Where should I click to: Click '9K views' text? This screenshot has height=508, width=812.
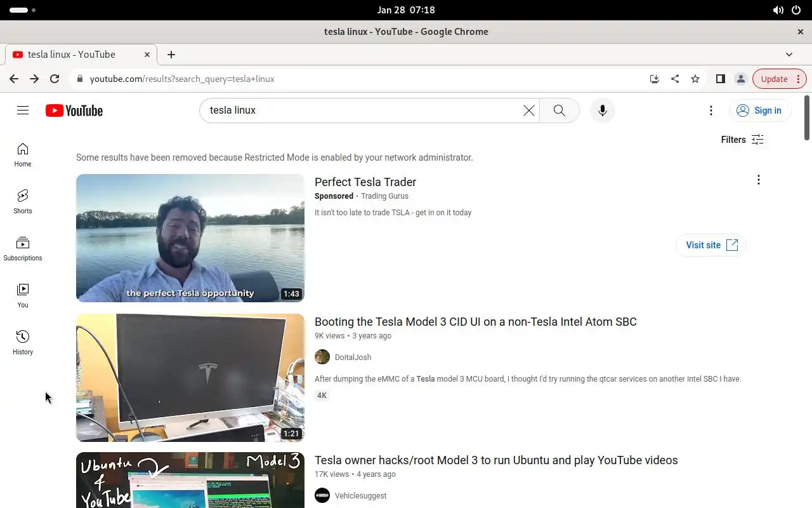coord(330,336)
